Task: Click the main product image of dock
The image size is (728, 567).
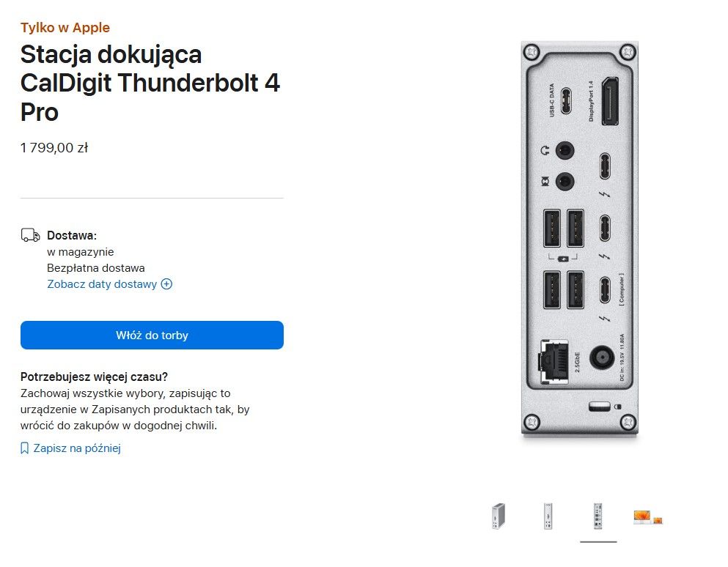Action: [x=579, y=242]
